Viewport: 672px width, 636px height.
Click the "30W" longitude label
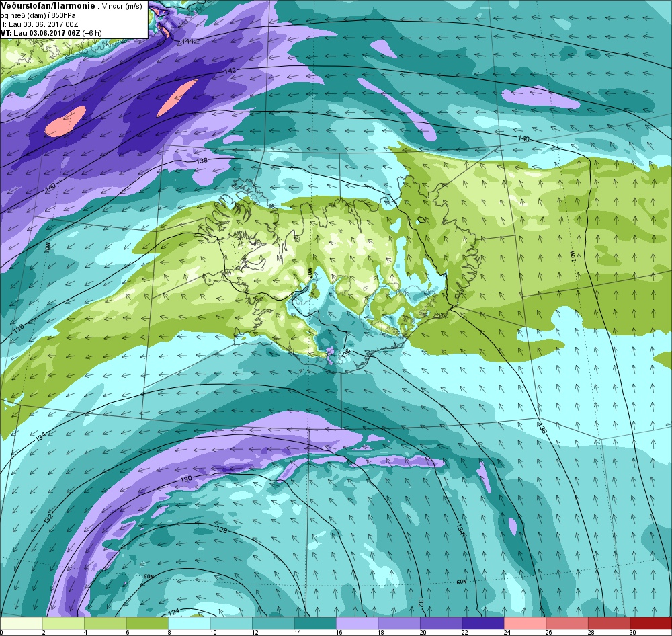[48, 248]
